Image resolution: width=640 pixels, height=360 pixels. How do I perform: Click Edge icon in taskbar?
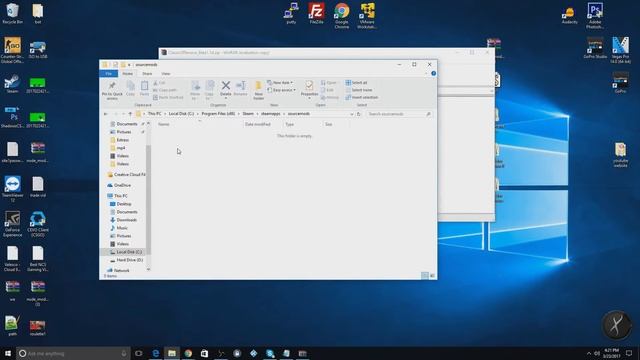156,353
